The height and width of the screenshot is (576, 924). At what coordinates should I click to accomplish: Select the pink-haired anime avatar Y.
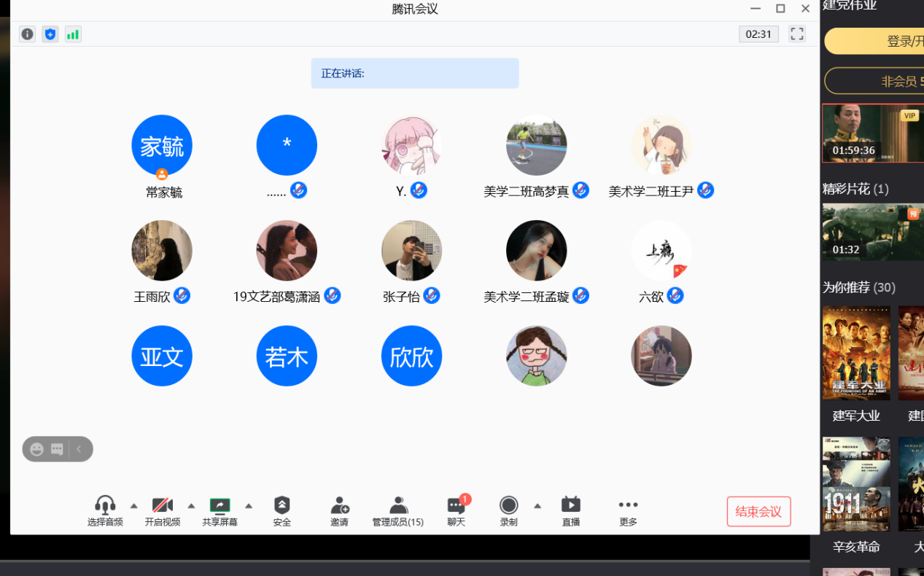point(411,145)
